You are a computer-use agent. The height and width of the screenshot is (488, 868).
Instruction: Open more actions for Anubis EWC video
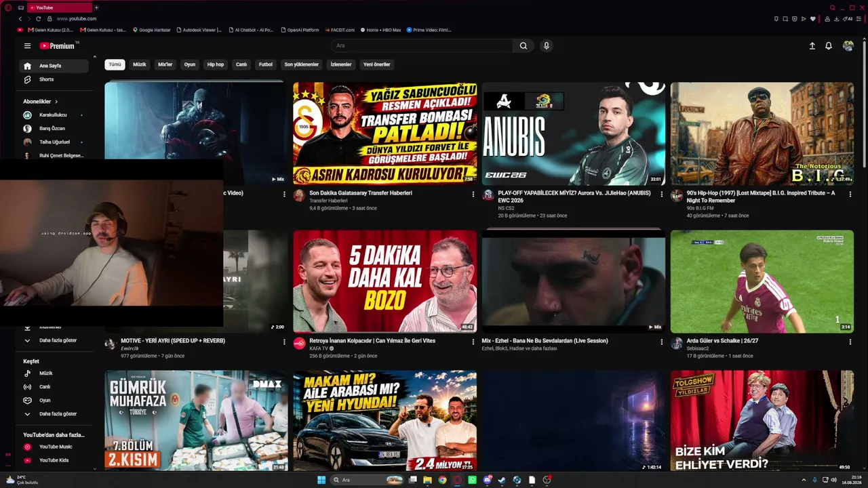pyautogui.click(x=662, y=194)
